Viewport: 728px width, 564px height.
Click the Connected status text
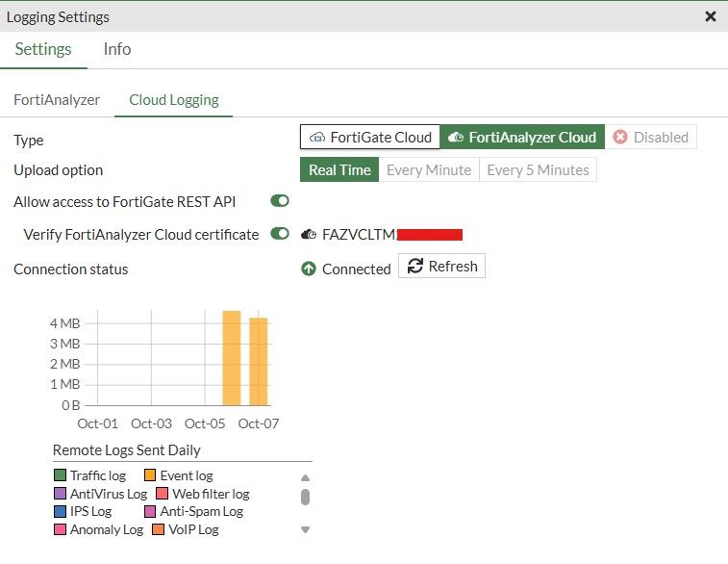[357, 269]
